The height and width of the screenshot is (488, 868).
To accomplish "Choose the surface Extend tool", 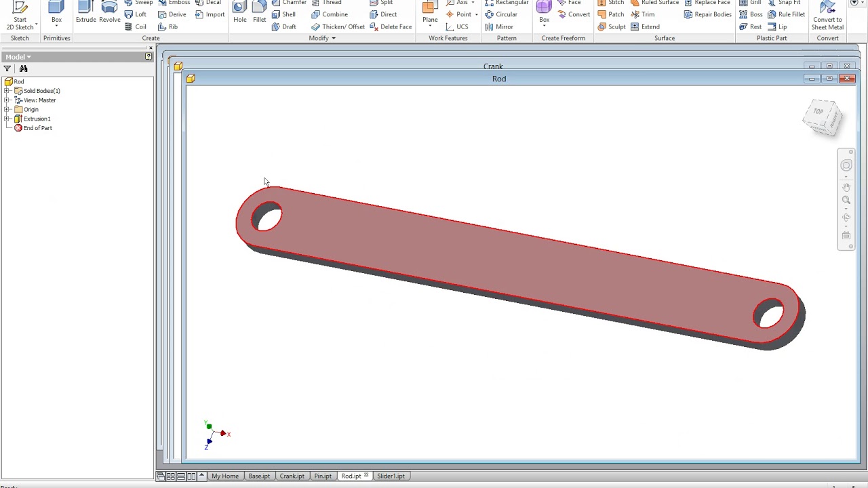I will 646,26.
